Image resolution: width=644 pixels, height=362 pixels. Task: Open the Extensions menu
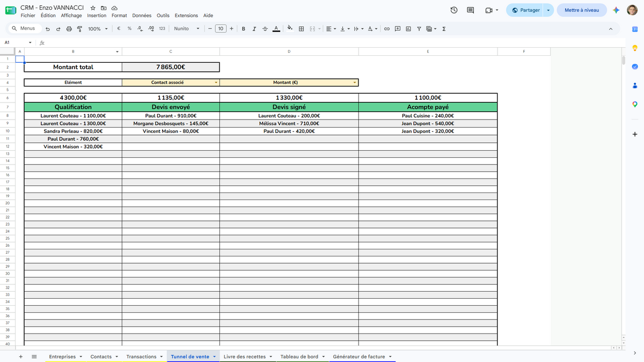click(186, 16)
